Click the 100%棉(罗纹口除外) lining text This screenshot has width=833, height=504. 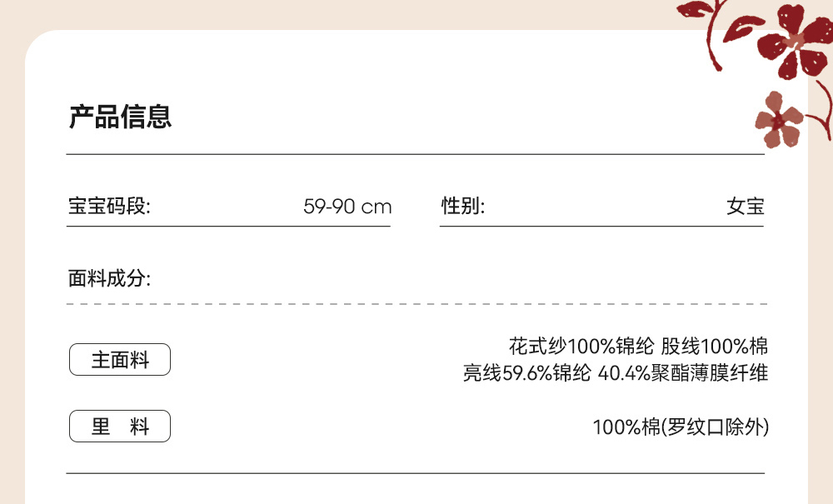(x=681, y=427)
